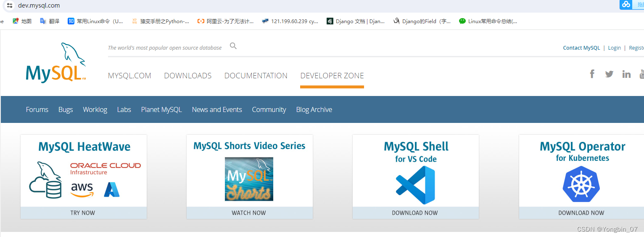644x237 pixels.
Task: Open the 121.199.60.239 bookmark
Action: (290, 21)
